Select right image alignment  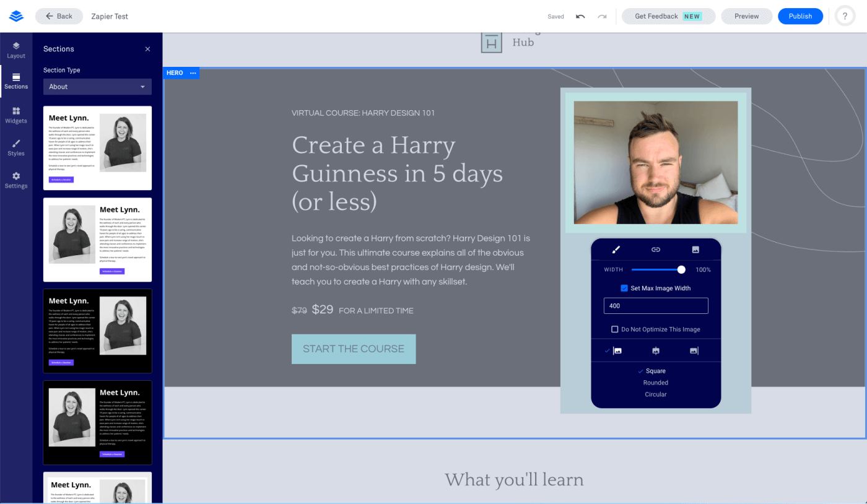[x=694, y=350]
